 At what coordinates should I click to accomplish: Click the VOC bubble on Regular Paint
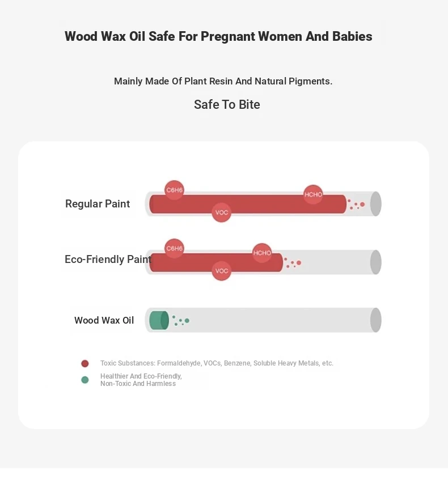[222, 213]
